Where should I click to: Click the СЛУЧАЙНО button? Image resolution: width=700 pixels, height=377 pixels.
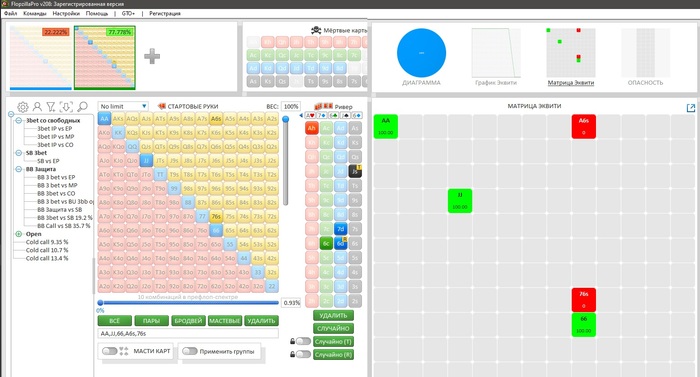pyautogui.click(x=333, y=328)
